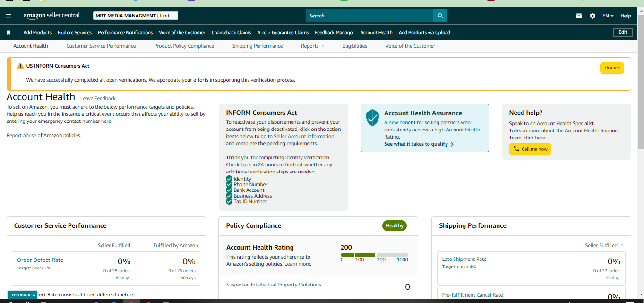Click the Account Health Rating value 200
The image size is (644, 303).
(x=346, y=247)
